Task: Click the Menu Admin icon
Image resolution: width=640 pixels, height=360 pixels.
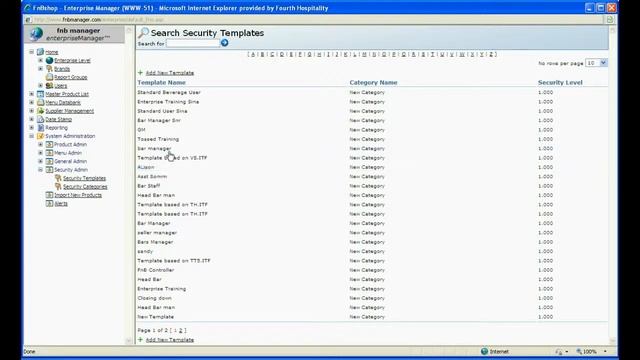Action: coord(49,153)
